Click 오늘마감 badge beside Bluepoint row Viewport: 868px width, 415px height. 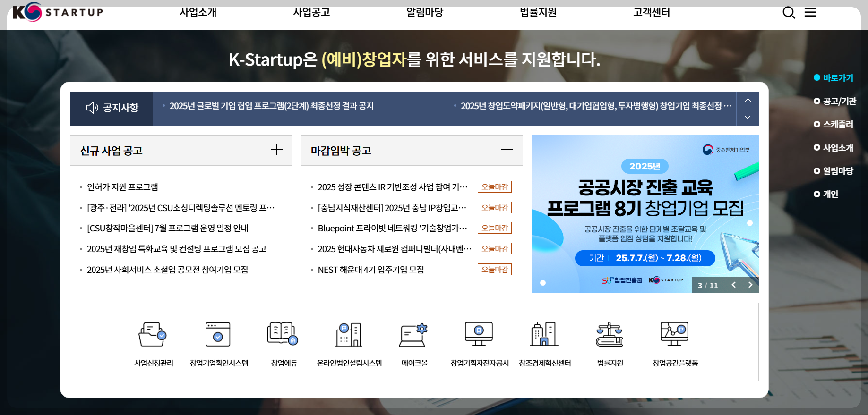pos(495,228)
